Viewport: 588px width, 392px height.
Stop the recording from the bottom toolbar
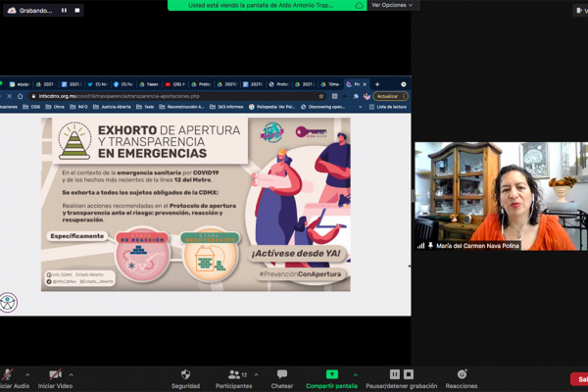[x=409, y=374]
